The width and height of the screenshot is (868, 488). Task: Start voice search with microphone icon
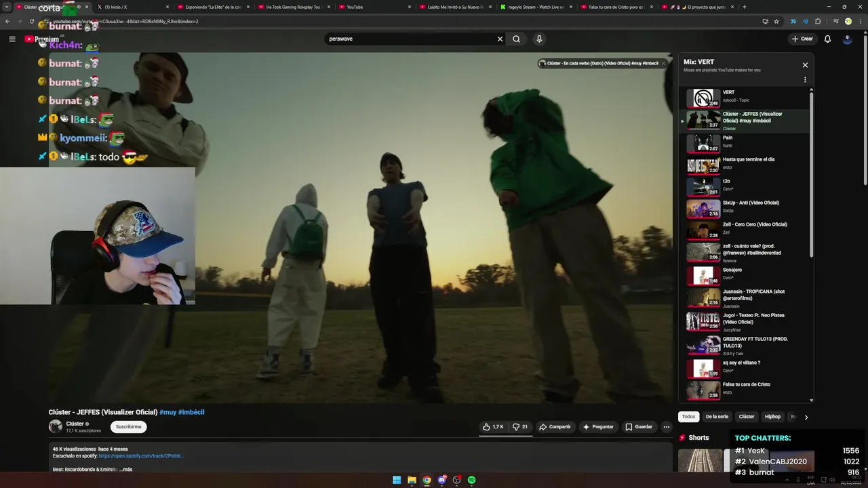(539, 39)
